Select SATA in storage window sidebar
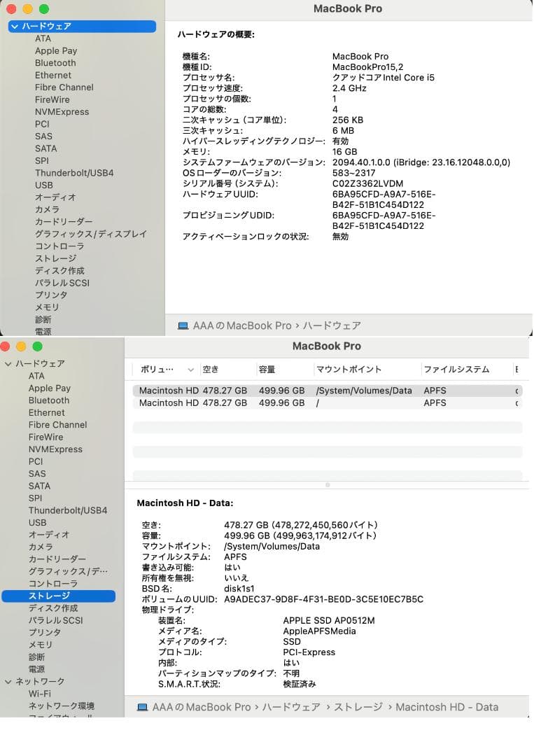The width and height of the screenshot is (534, 756). point(39,486)
